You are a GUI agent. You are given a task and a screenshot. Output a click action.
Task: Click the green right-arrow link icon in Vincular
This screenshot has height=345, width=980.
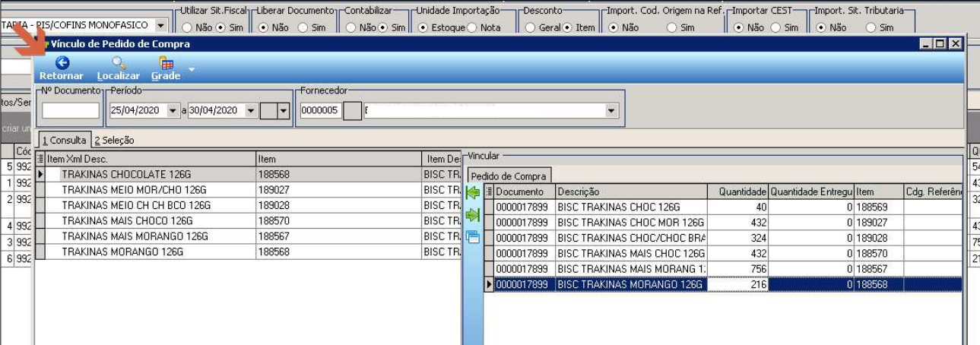473,216
